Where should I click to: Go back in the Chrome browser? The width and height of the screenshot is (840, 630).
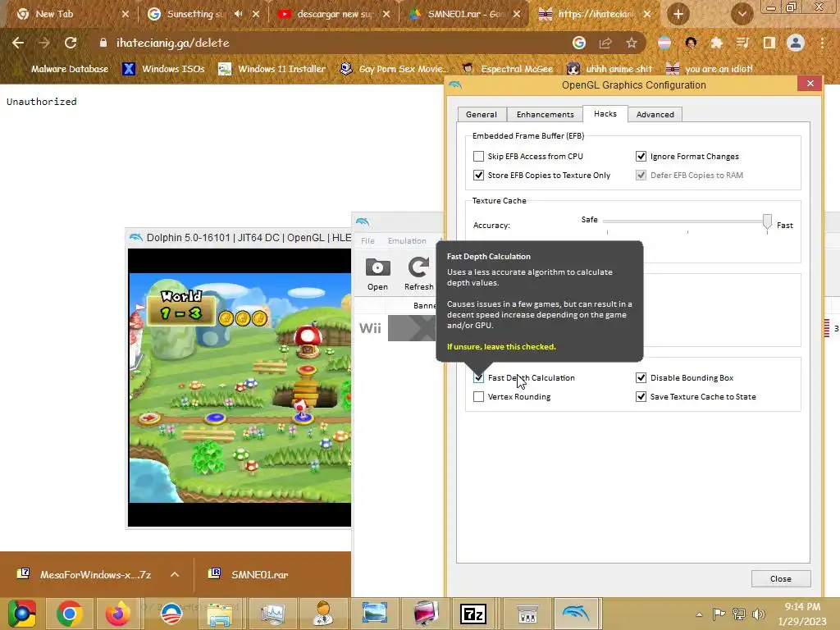point(18,43)
